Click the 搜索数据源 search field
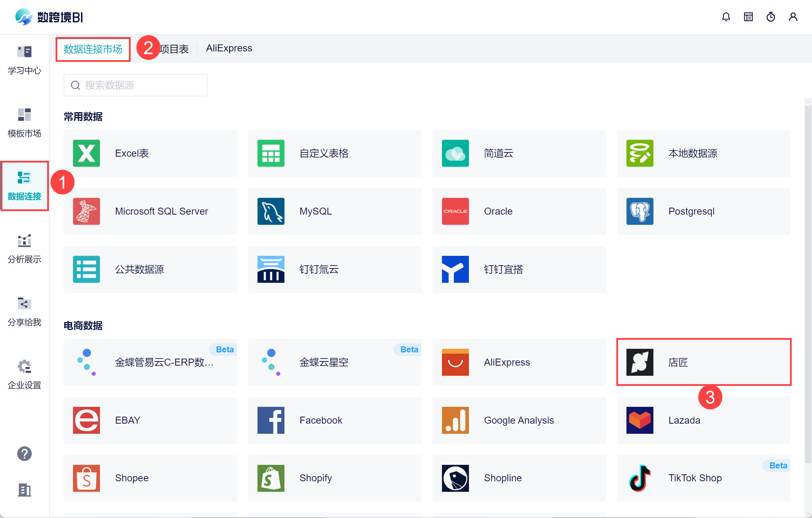 tap(140, 85)
